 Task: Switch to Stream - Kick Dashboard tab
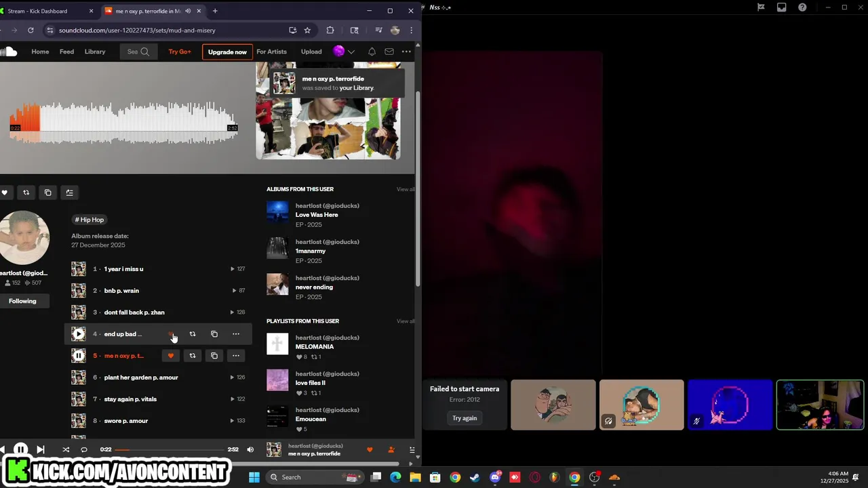pyautogui.click(x=47, y=11)
